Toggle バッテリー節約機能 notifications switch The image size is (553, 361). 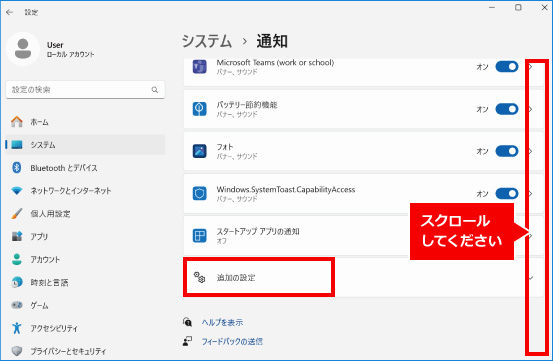tap(507, 109)
